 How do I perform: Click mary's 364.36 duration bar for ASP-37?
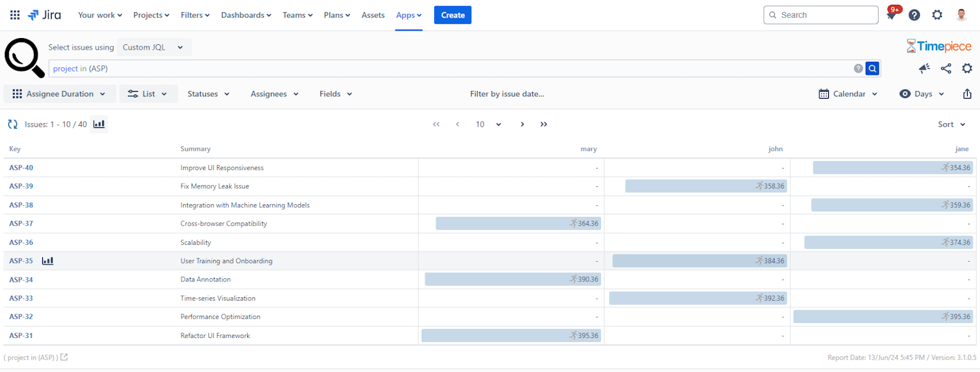tap(519, 224)
